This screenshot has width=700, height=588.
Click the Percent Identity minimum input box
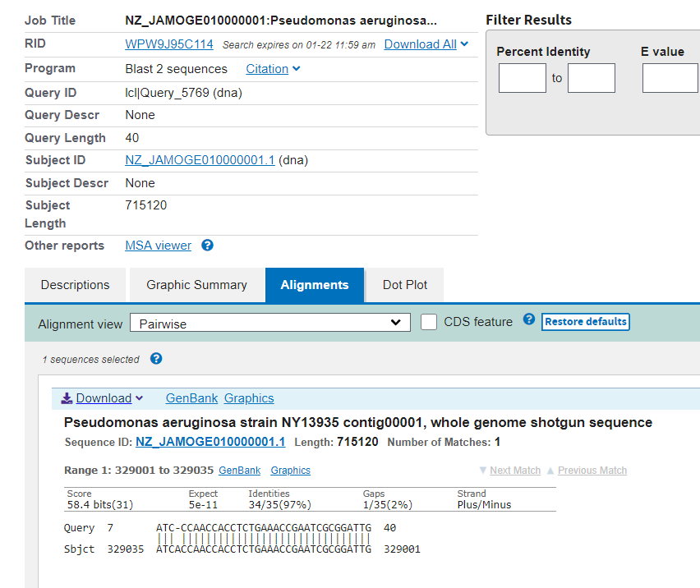pyautogui.click(x=523, y=78)
